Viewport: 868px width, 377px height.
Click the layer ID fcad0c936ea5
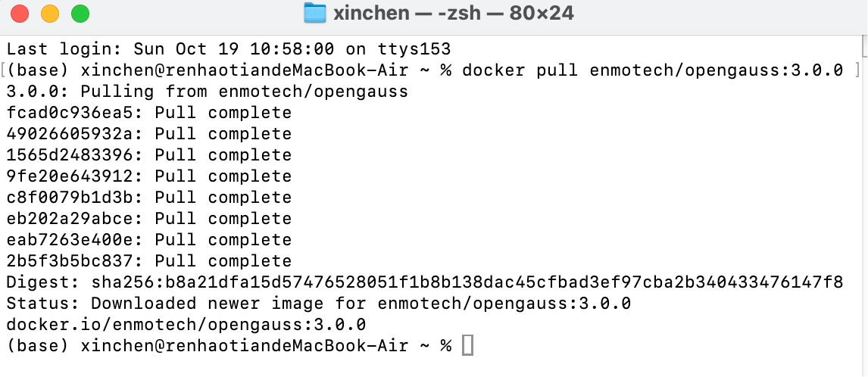pos(78,113)
